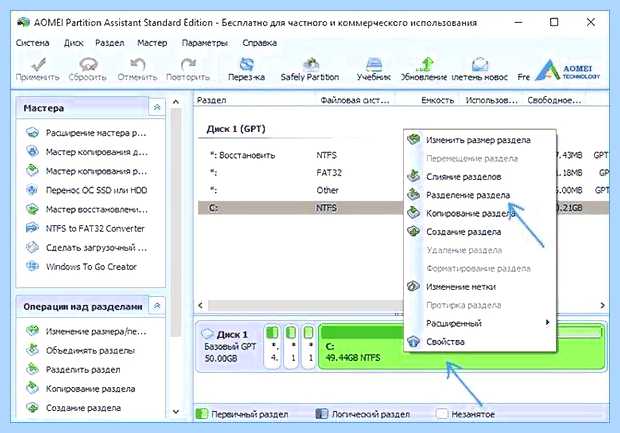
Task: Click the Fre toolbar item
Action: 524,77
